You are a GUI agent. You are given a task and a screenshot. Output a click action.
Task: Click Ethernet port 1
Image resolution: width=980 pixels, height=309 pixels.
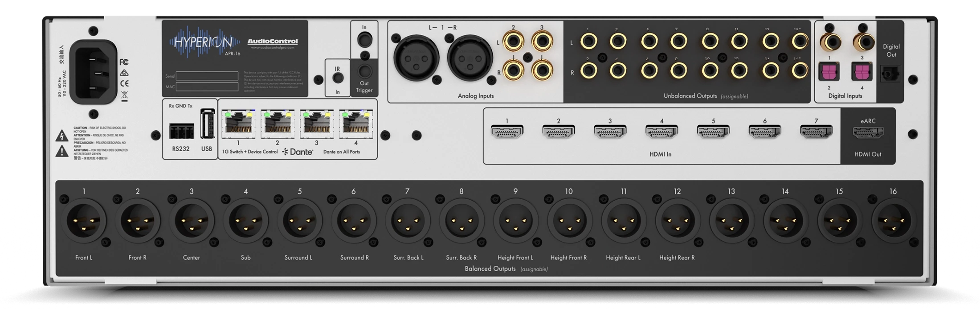[x=238, y=124]
